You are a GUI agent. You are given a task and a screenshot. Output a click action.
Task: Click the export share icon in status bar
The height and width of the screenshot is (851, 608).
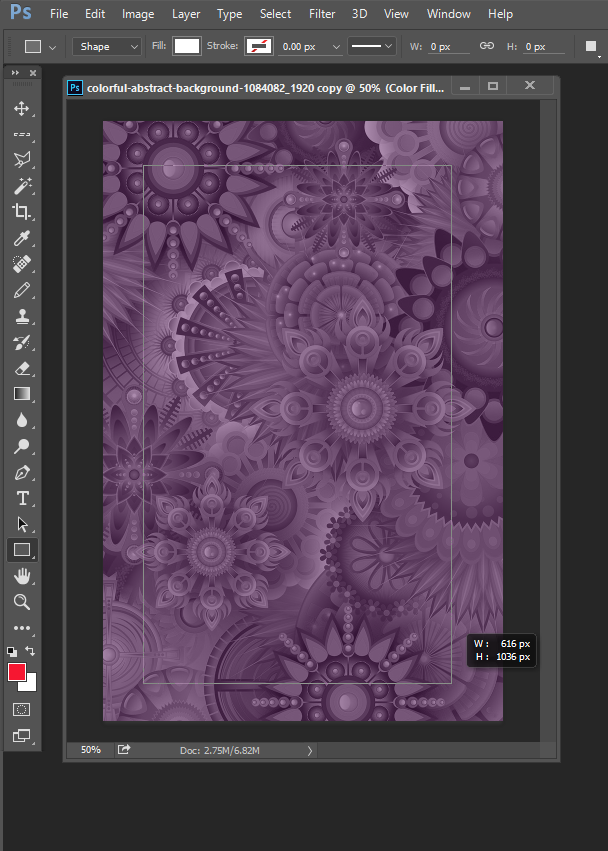pos(124,750)
